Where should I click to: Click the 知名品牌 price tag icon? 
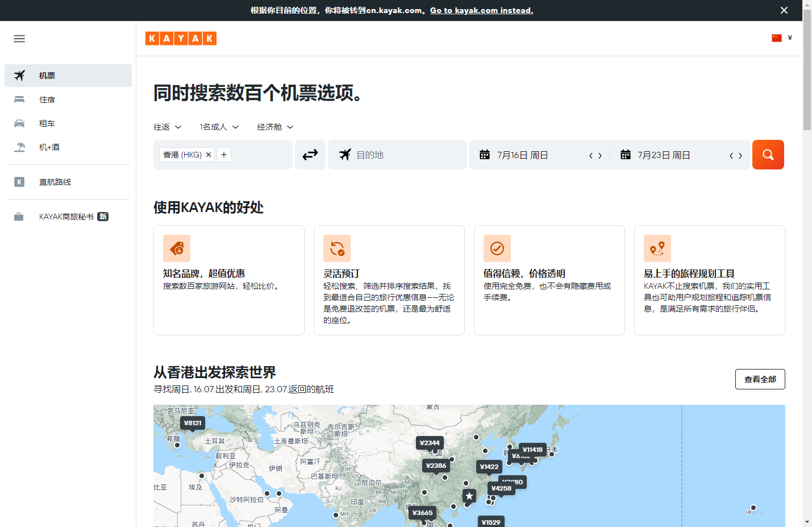[x=177, y=248]
